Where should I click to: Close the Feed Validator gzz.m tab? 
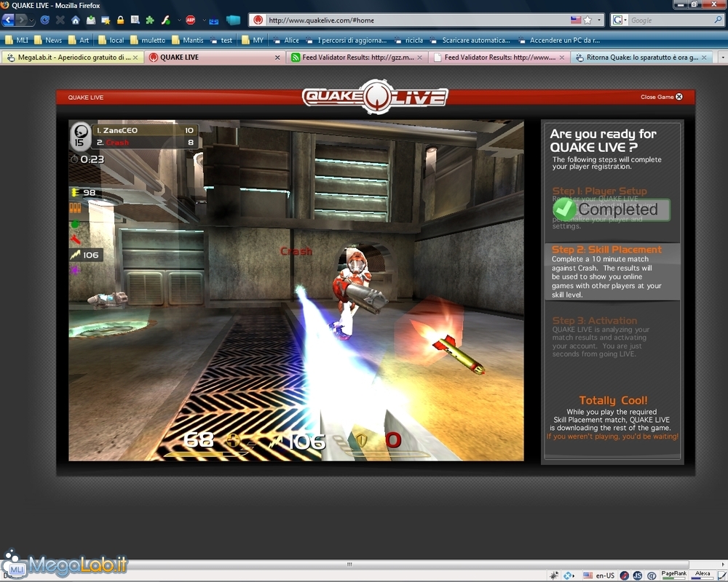(420, 57)
